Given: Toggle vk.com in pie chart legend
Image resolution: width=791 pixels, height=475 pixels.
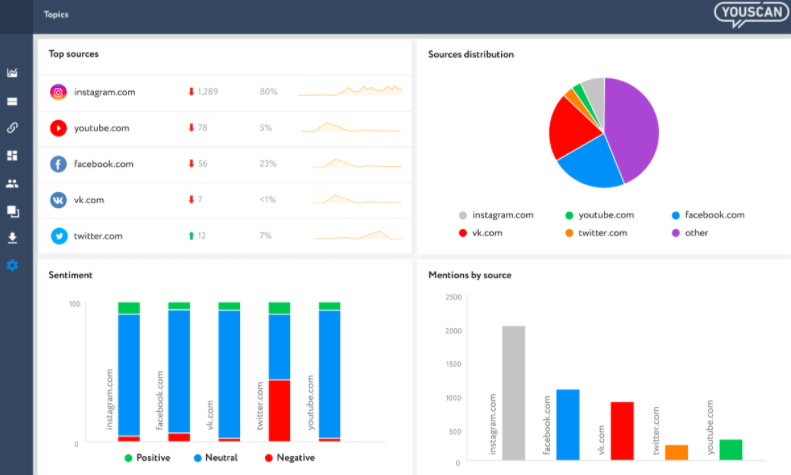Looking at the screenshot, I should click(x=480, y=233).
